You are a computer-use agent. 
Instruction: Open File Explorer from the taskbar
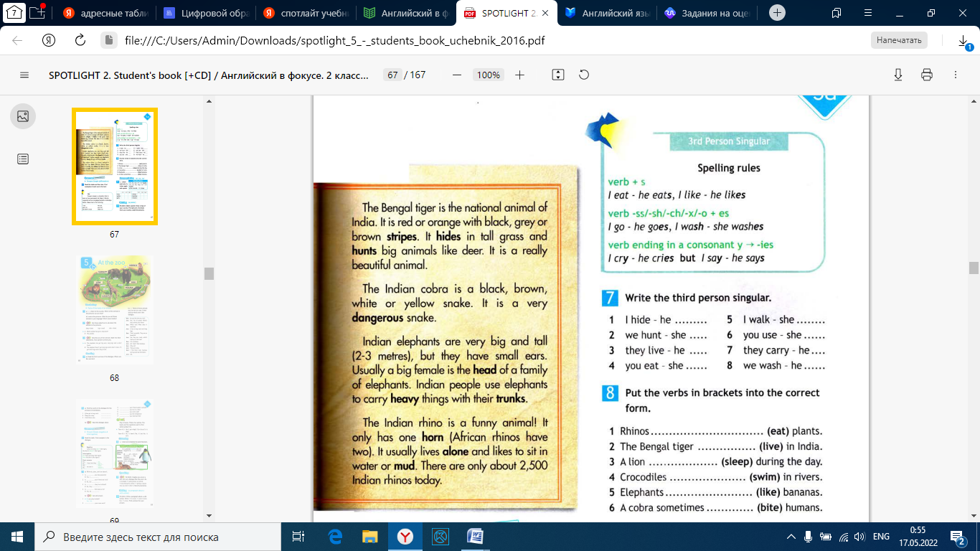(x=370, y=536)
